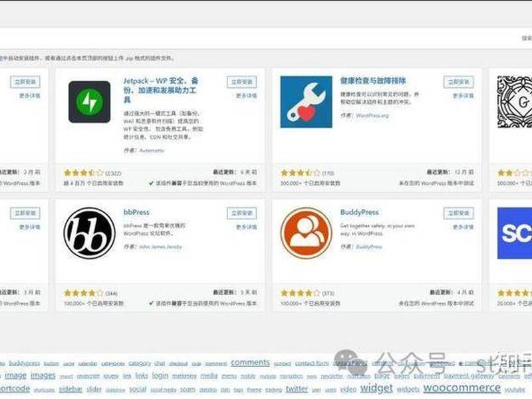The image size is (532, 399).
Task: Select the comments tag
Action: [x=251, y=362]
